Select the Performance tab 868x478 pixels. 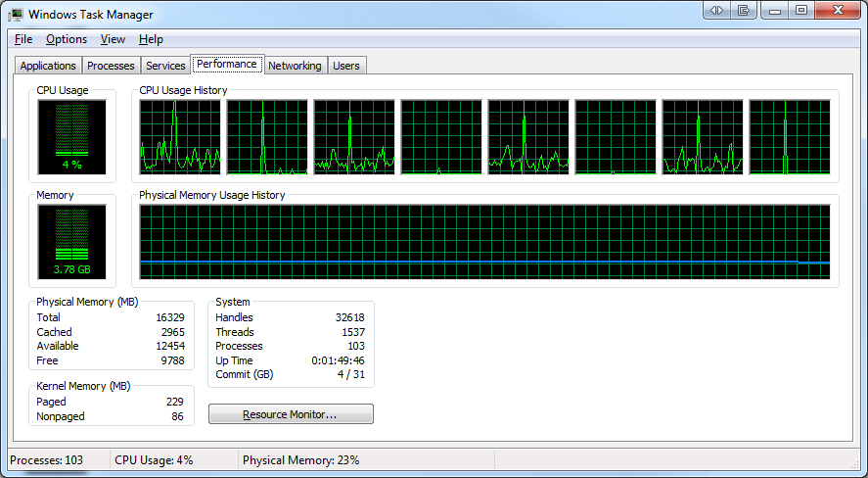click(227, 64)
